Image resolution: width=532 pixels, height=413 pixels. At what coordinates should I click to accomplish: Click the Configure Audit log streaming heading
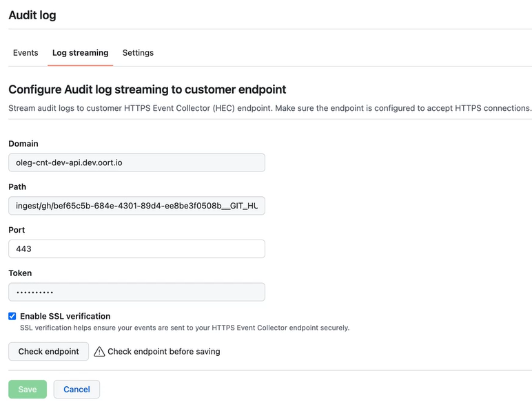[147, 89]
